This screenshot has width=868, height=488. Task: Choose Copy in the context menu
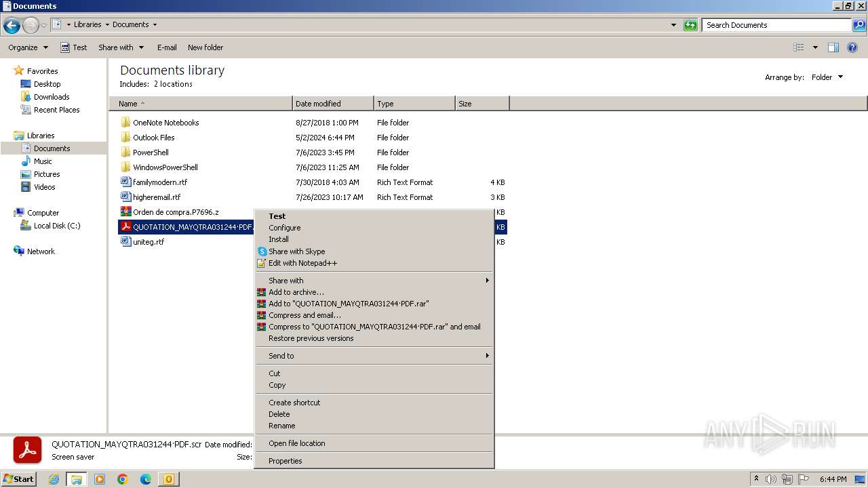pos(374,385)
